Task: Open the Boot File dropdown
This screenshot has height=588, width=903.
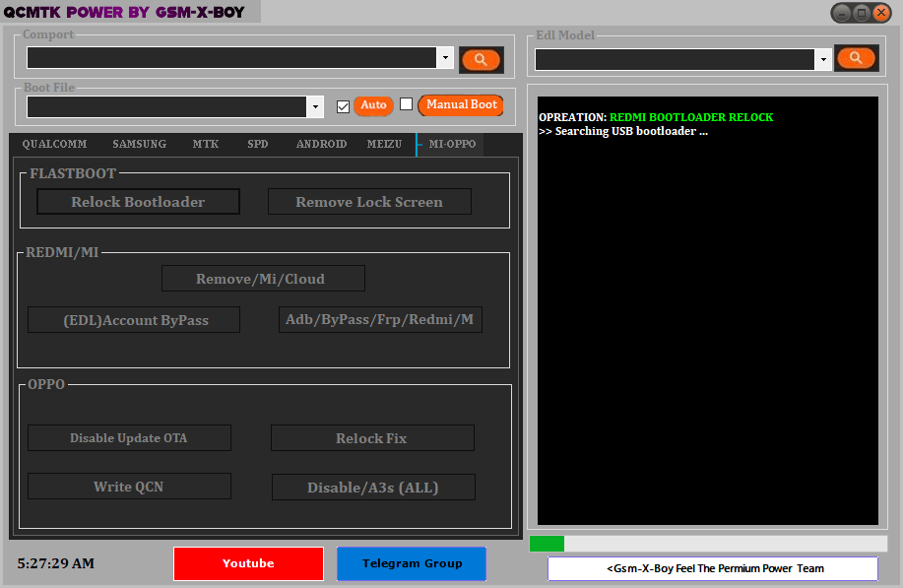Action: 315,105
